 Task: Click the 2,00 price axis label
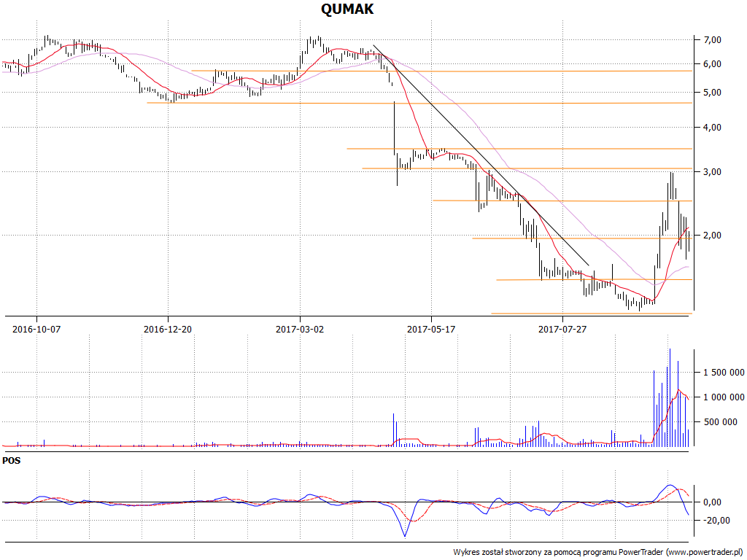pyautogui.click(x=713, y=236)
